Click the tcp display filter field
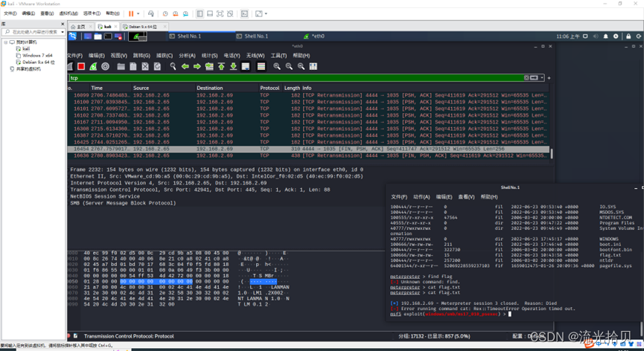The height and width of the screenshot is (351, 644). coord(296,77)
